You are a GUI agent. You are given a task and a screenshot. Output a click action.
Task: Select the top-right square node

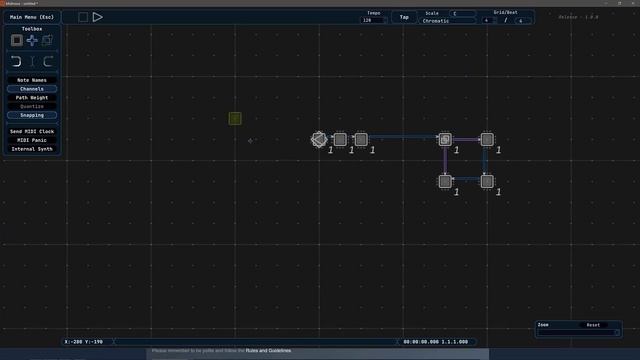[x=487, y=140]
